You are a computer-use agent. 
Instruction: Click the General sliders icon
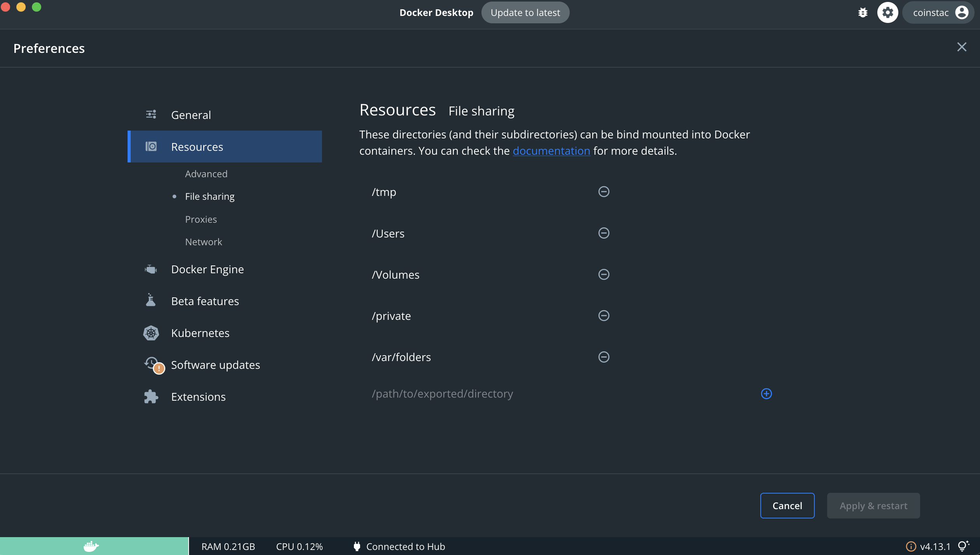151,114
